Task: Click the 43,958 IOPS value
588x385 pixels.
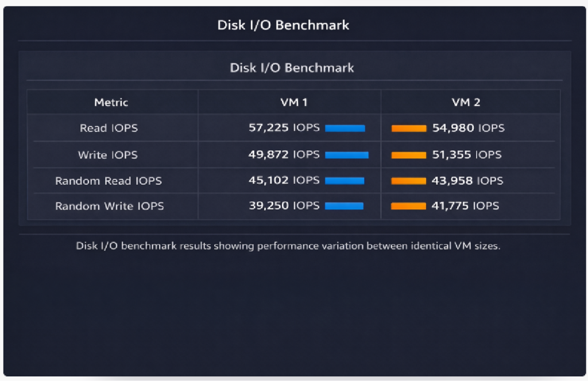Action: click(x=467, y=180)
